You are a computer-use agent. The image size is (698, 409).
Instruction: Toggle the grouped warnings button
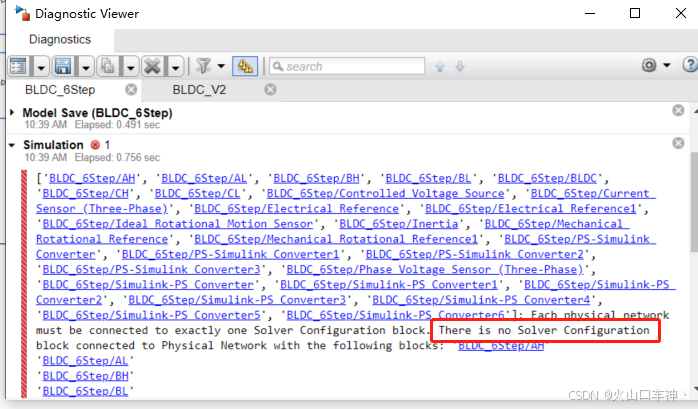[245, 66]
